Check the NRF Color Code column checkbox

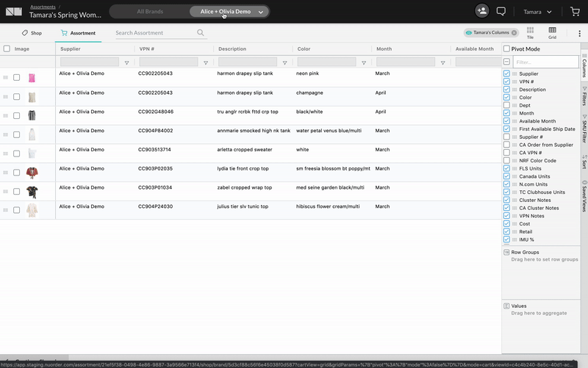point(506,160)
